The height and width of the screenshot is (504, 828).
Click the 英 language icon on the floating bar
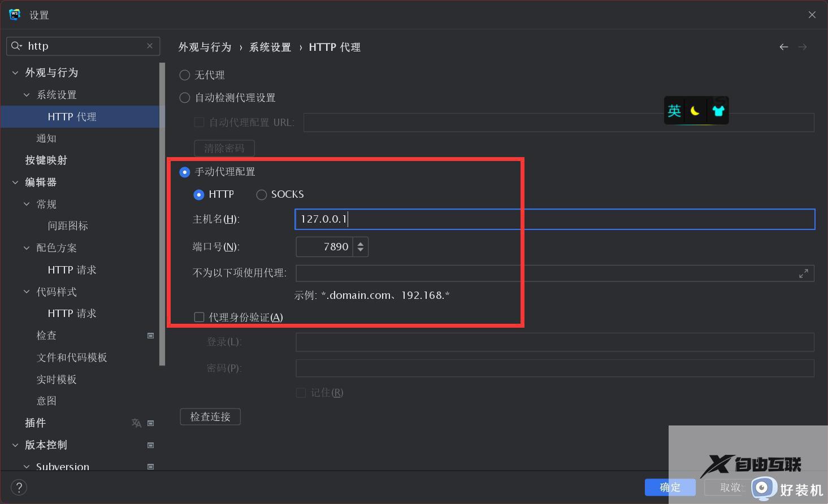coord(674,111)
